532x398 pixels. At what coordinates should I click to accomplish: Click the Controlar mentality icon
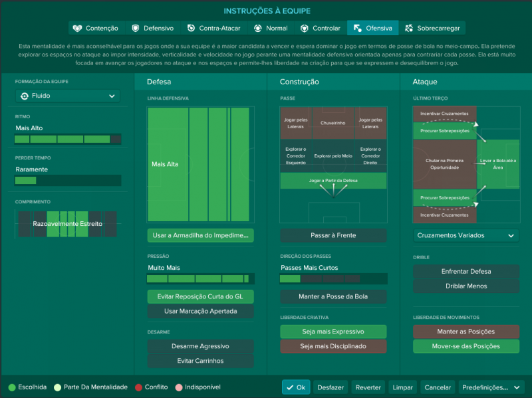click(x=305, y=29)
